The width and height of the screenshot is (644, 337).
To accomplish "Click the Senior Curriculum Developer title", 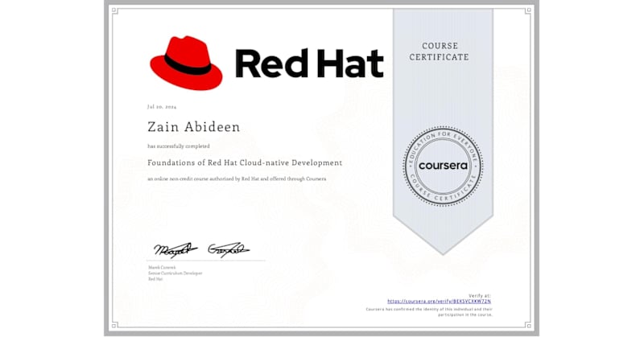I will pos(175,273).
